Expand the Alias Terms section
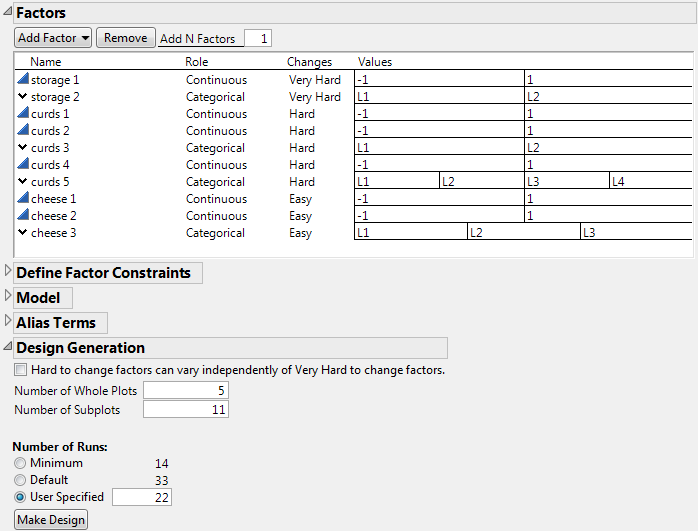This screenshot has width=698, height=531. 9,321
